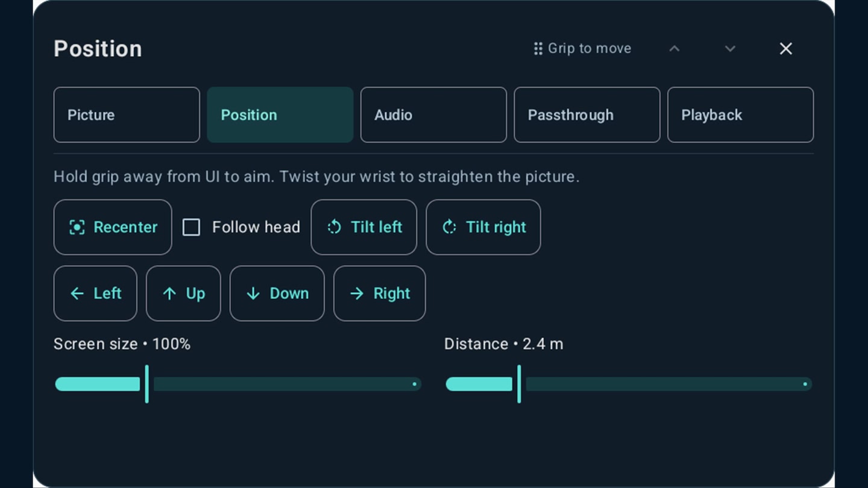
Task: Click the down chevron in header
Action: 730,48
